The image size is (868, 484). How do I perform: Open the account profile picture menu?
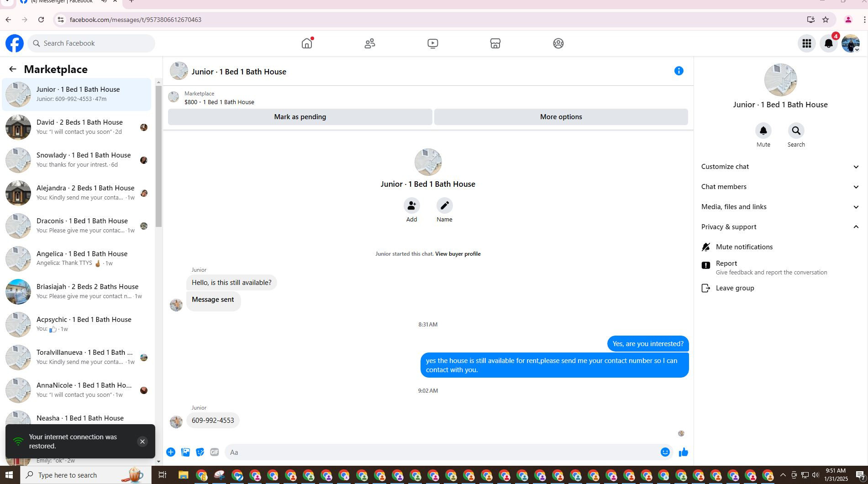[851, 43]
